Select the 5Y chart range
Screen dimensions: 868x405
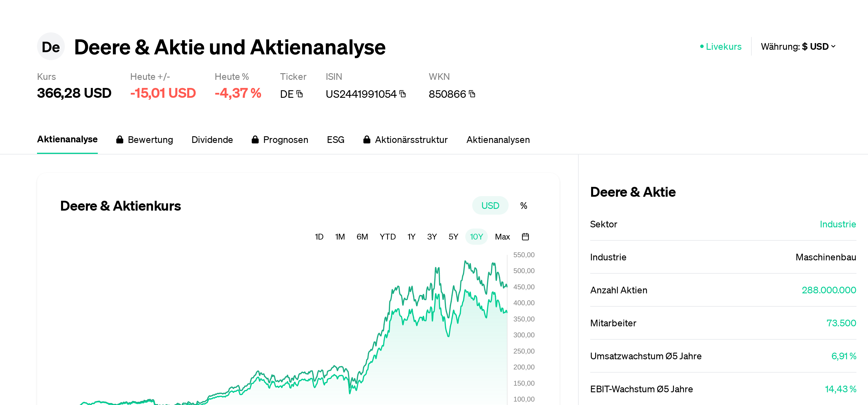point(454,237)
